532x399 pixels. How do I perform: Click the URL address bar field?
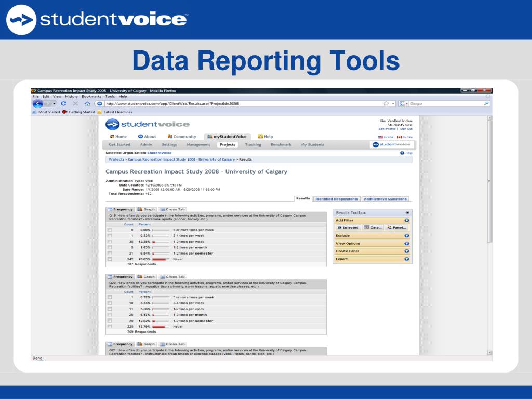coord(245,103)
